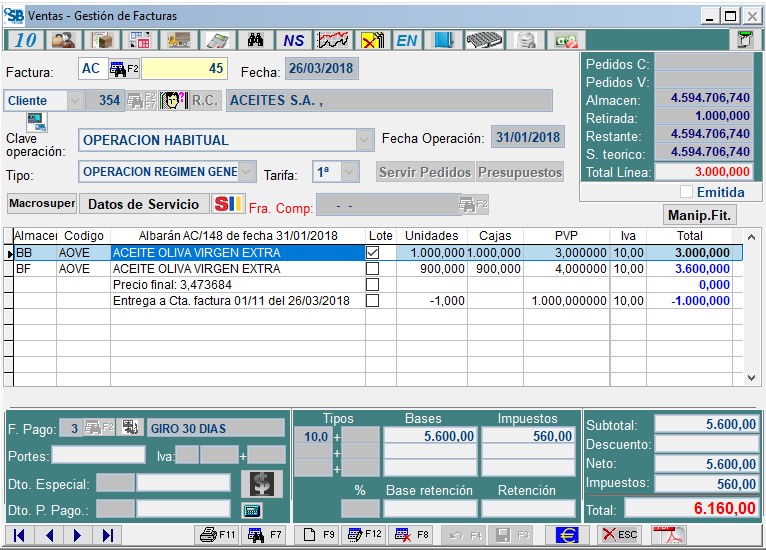766x550 pixels.
Task: Go to first invoice record
Action: click(20, 535)
